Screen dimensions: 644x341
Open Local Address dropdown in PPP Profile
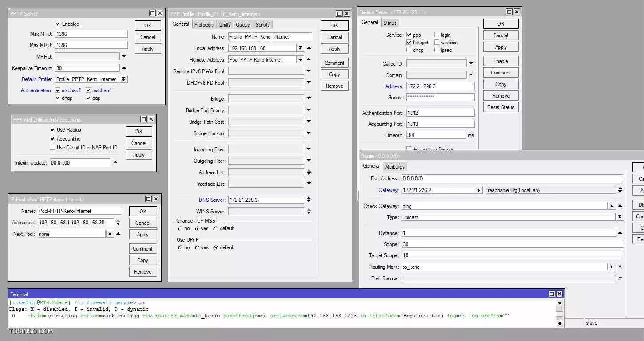pyautogui.click(x=300, y=48)
